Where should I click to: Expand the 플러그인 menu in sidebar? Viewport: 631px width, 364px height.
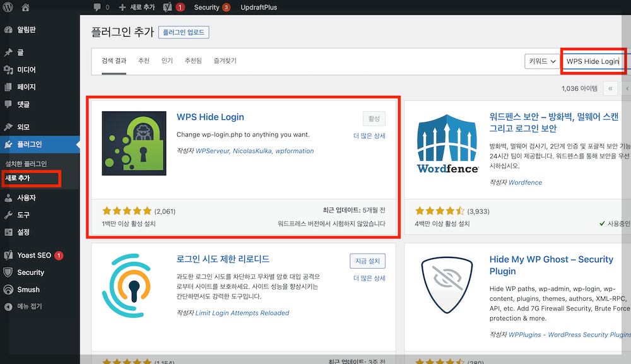point(30,144)
